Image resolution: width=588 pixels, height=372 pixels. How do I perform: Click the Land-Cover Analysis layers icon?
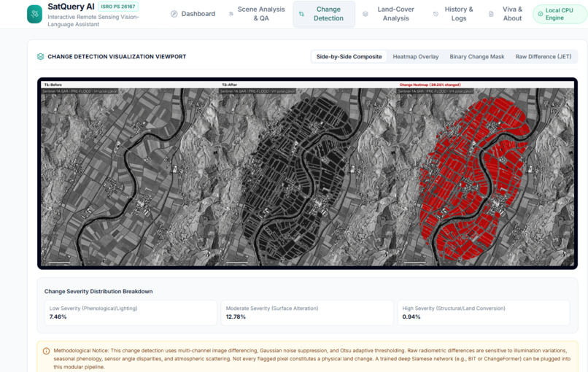(365, 14)
